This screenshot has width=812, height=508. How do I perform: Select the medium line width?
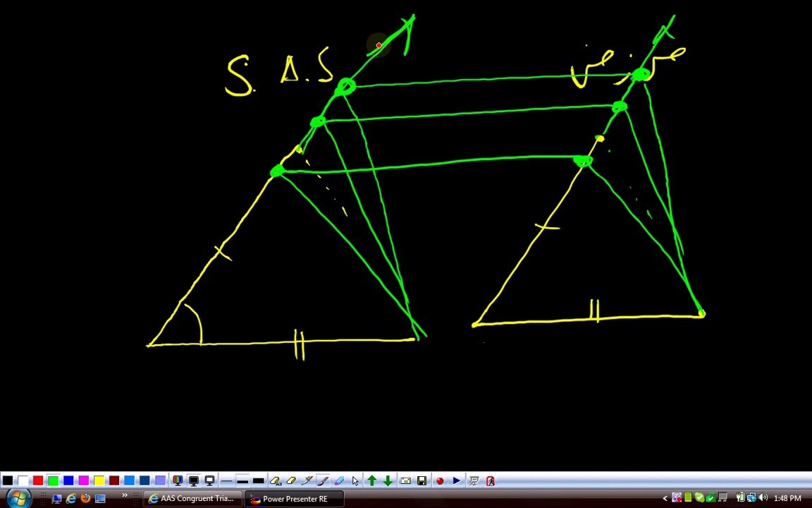pos(242,481)
